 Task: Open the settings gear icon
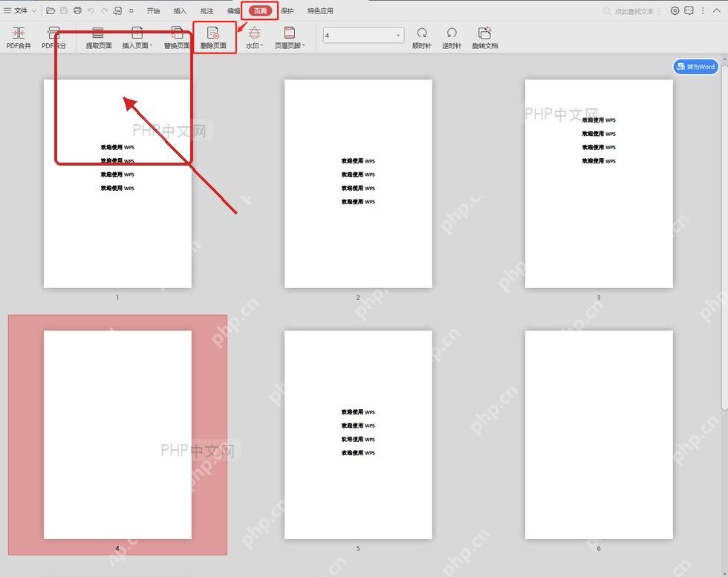pyautogui.click(x=675, y=10)
